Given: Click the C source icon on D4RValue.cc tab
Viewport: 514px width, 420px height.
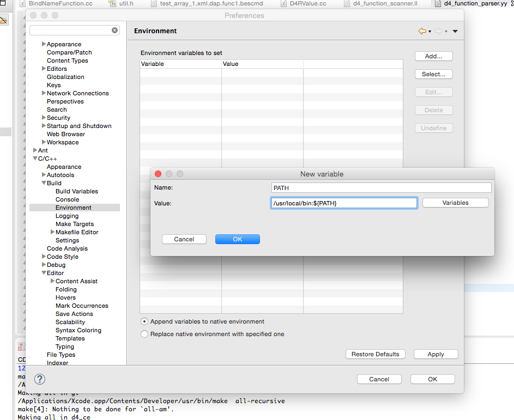Looking at the screenshot, I should (282, 4).
